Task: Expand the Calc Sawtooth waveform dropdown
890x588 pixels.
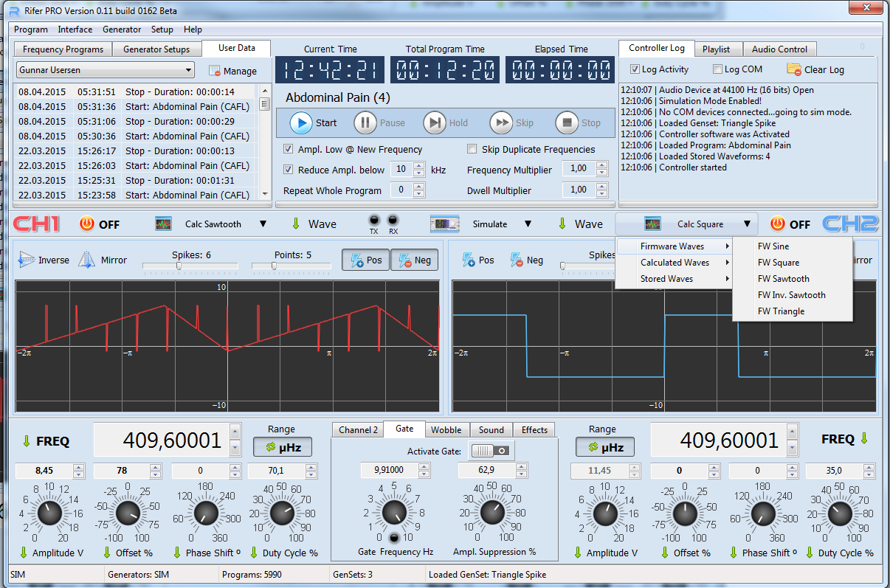Action: 263,224
